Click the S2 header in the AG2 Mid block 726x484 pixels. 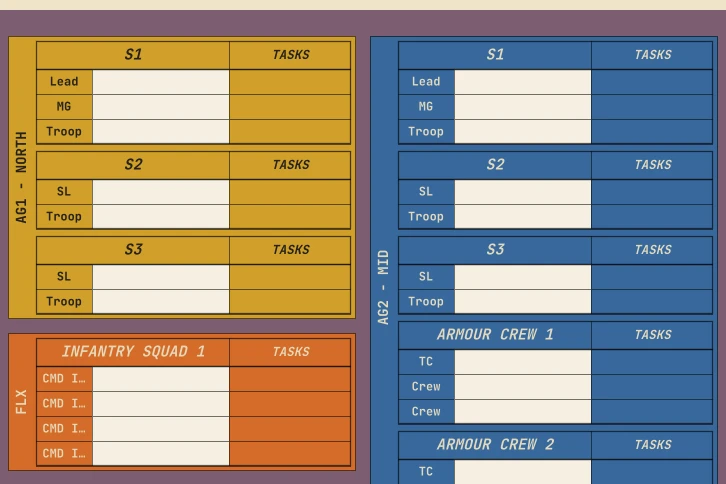(495, 165)
